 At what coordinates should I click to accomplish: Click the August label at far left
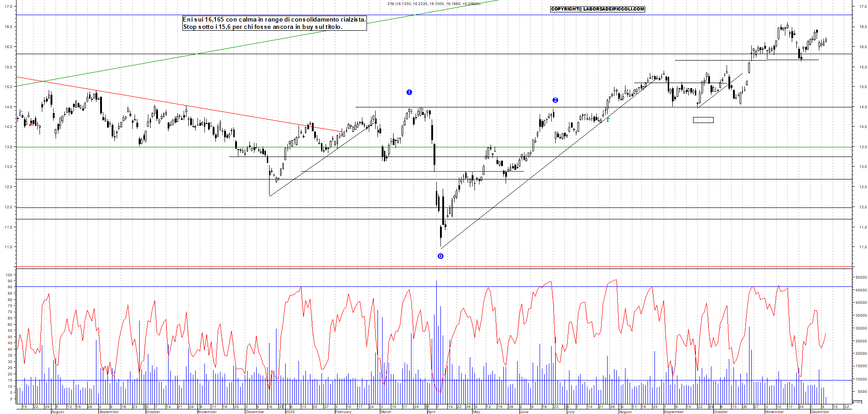pos(57,412)
